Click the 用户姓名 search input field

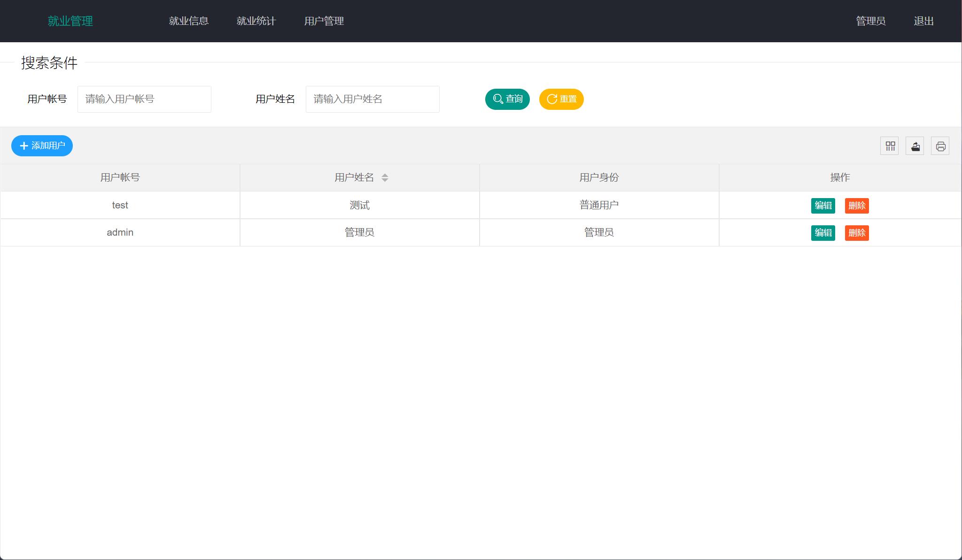(372, 99)
